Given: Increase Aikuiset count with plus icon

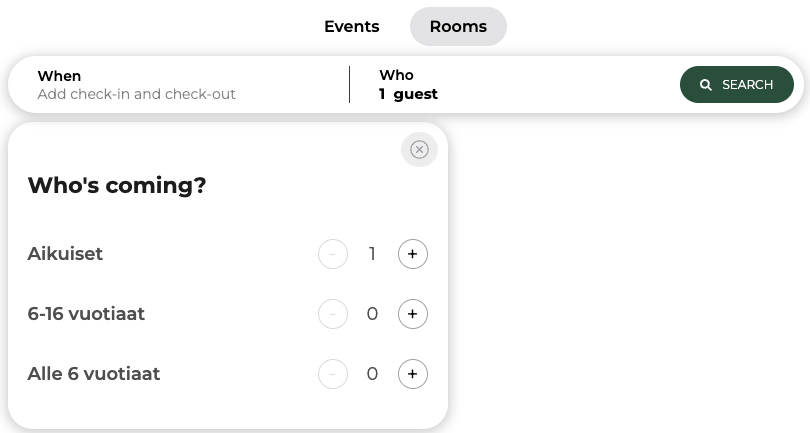Looking at the screenshot, I should pyautogui.click(x=412, y=254).
